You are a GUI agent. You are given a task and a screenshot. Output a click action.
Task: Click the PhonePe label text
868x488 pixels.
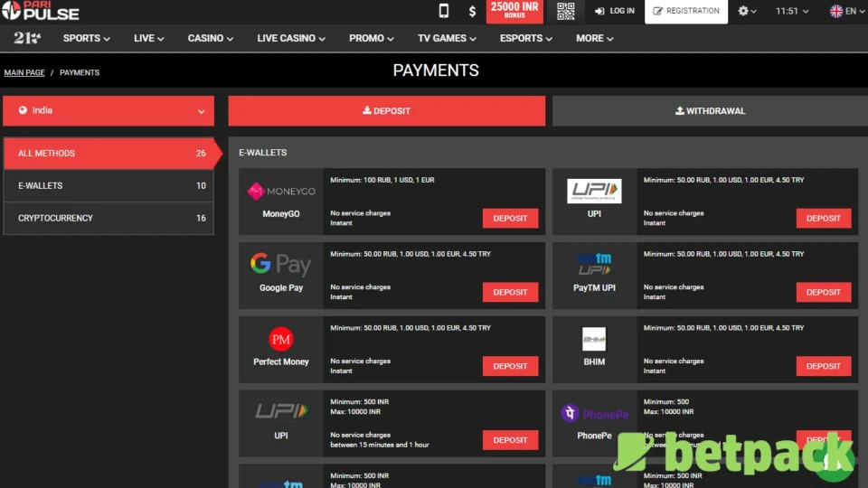pyautogui.click(x=594, y=436)
